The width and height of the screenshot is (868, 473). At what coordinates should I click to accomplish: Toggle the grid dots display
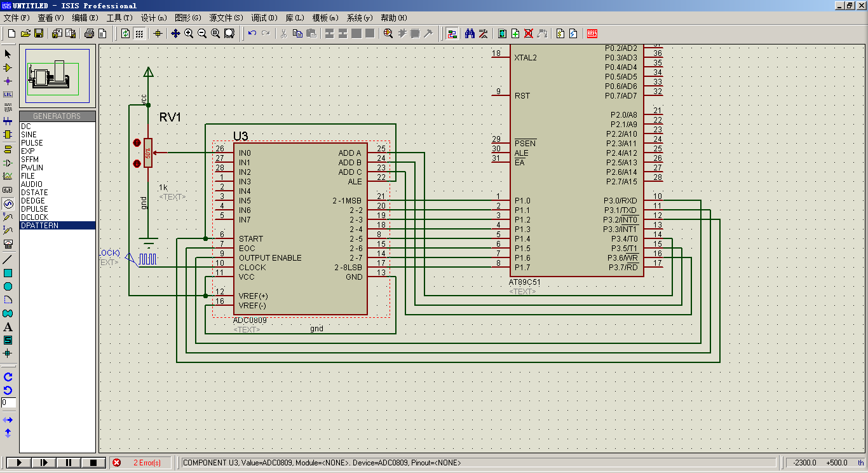(x=139, y=34)
